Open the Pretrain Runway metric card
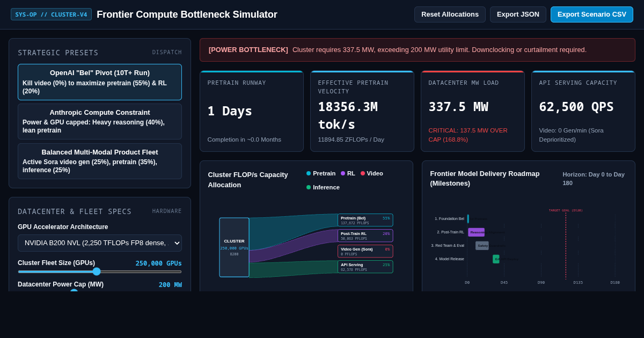This screenshot has height=338, width=644. pos(252,111)
